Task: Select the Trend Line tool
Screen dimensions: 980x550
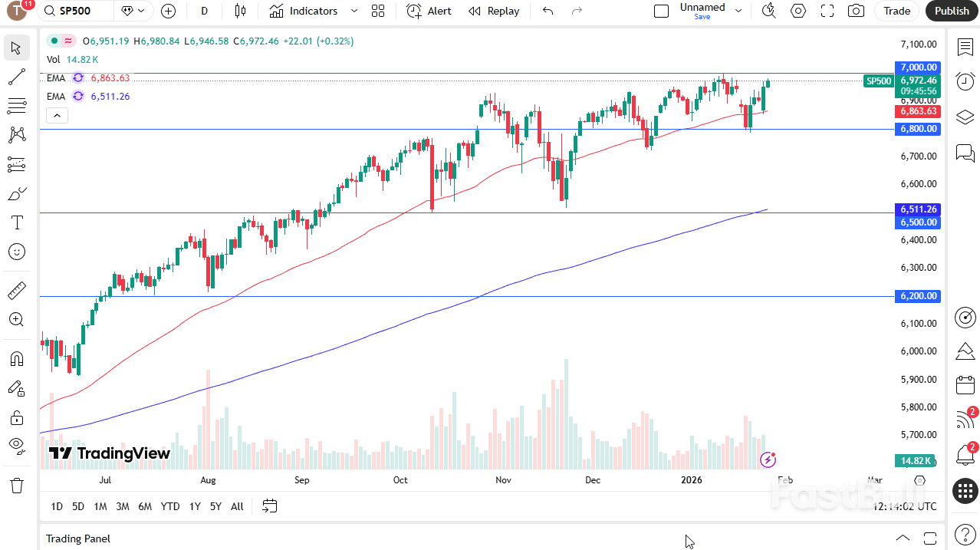Action: 16,77
